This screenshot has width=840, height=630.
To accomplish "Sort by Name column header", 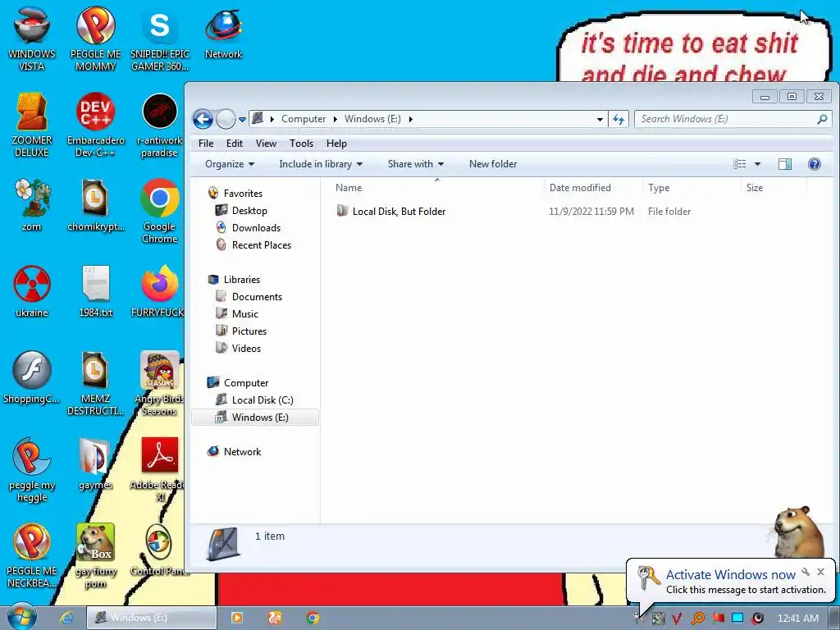I will [x=437, y=188].
